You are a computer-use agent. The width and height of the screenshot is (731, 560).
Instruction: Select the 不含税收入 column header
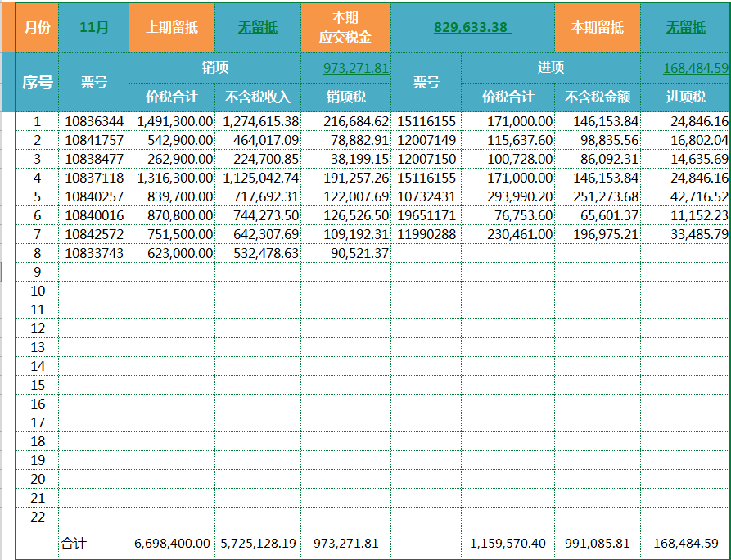(258, 97)
